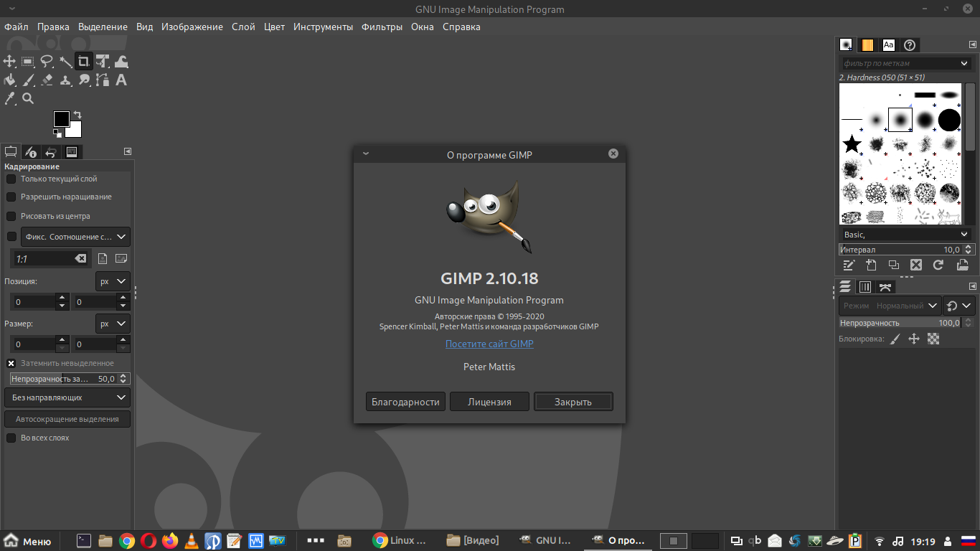This screenshot has width=980, height=551.
Task: Open the Изображение menu
Action: click(192, 27)
